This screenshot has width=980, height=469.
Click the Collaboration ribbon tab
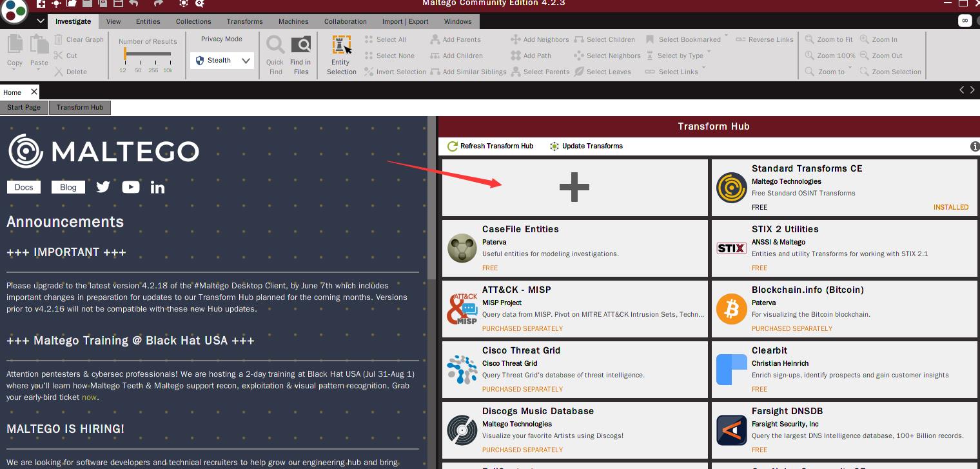[346, 21]
